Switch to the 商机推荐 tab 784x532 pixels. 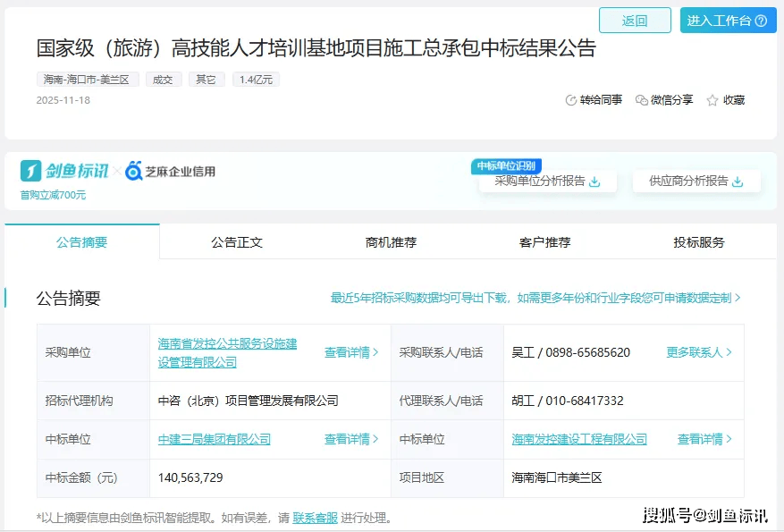(x=391, y=242)
